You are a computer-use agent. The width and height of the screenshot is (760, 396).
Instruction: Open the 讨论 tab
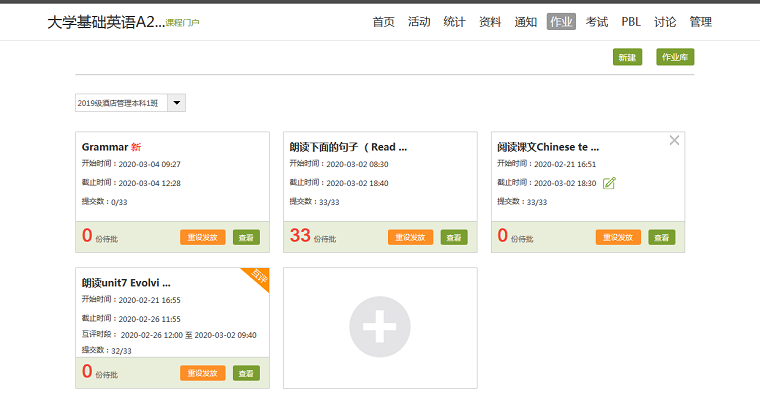point(665,22)
